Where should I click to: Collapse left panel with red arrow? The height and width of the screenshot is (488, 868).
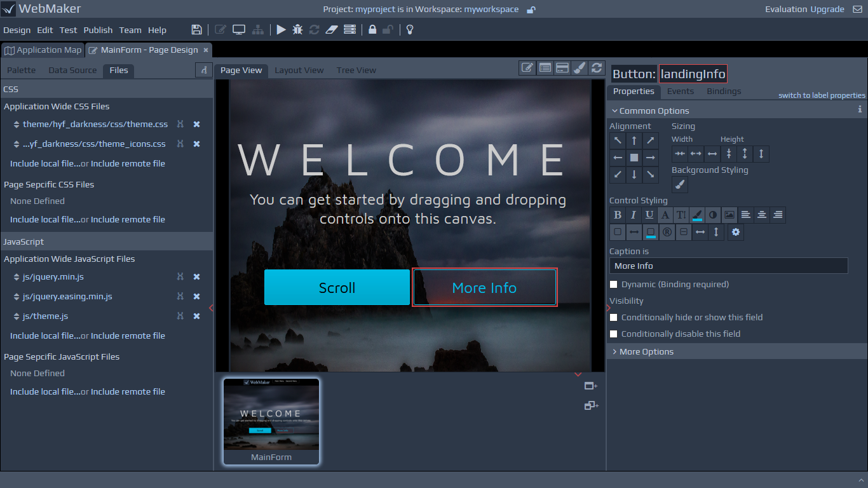point(211,308)
